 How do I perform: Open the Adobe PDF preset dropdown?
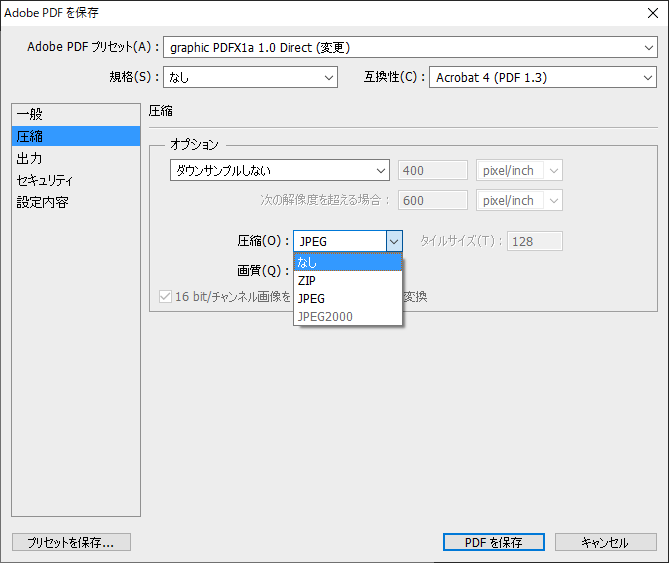click(x=410, y=47)
